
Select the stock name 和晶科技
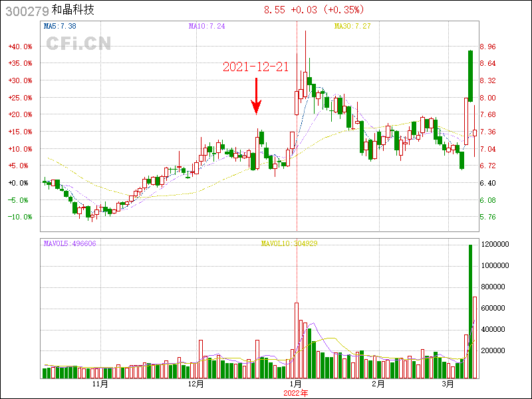pyautogui.click(x=72, y=10)
